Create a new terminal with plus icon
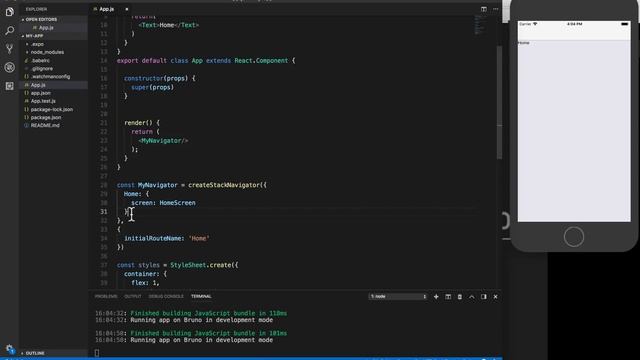The height and width of the screenshot is (360, 640). [436, 297]
